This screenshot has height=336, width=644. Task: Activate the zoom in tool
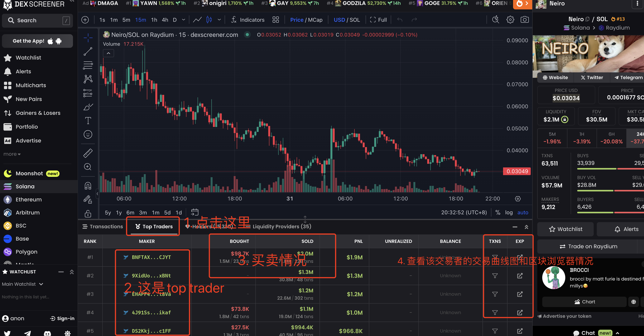pyautogui.click(x=88, y=167)
